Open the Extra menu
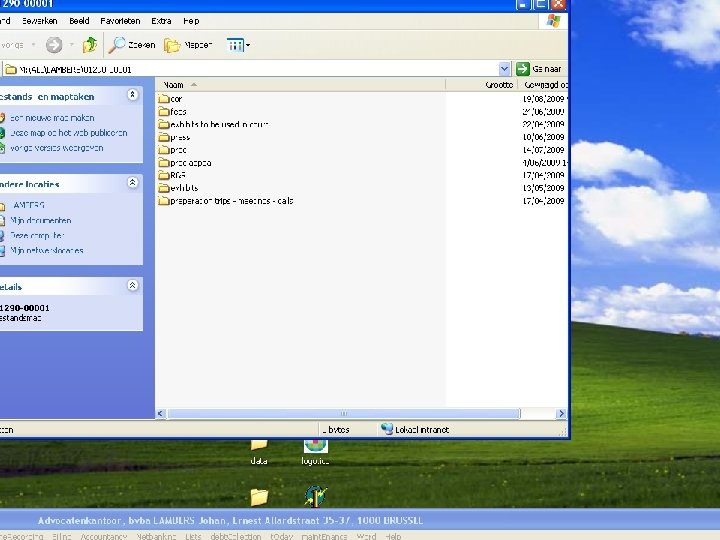 [160, 20]
